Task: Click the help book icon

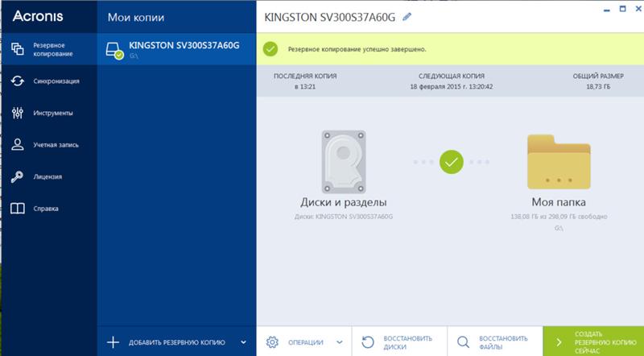Action: [17, 209]
